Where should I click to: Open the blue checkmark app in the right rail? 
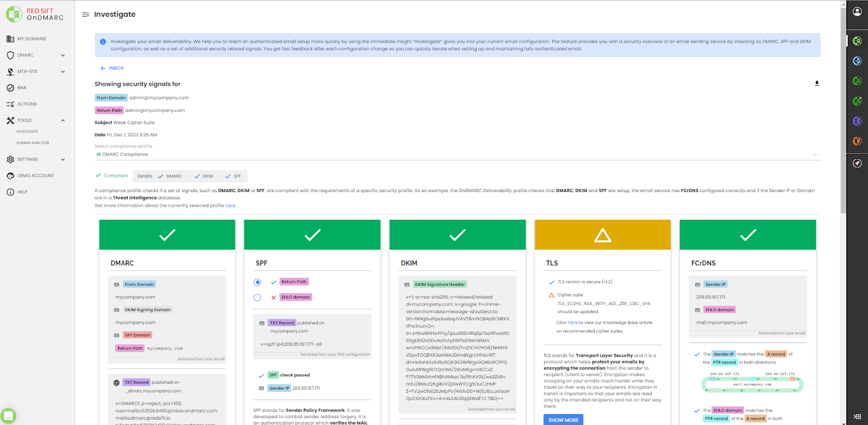click(x=857, y=61)
